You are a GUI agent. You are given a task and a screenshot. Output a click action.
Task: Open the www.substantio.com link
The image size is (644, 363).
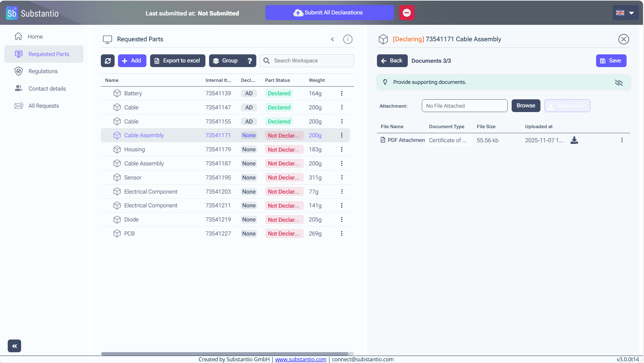pyautogui.click(x=301, y=359)
